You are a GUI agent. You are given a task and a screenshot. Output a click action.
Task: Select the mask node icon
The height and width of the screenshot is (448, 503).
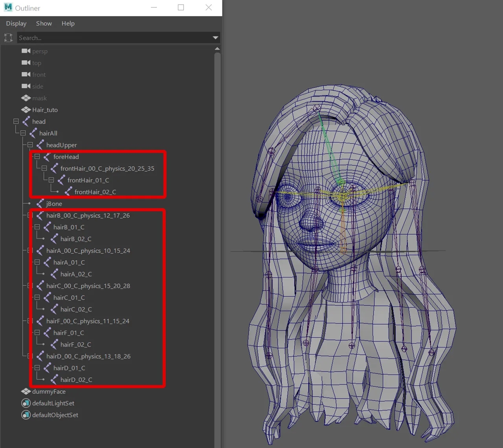tap(25, 98)
